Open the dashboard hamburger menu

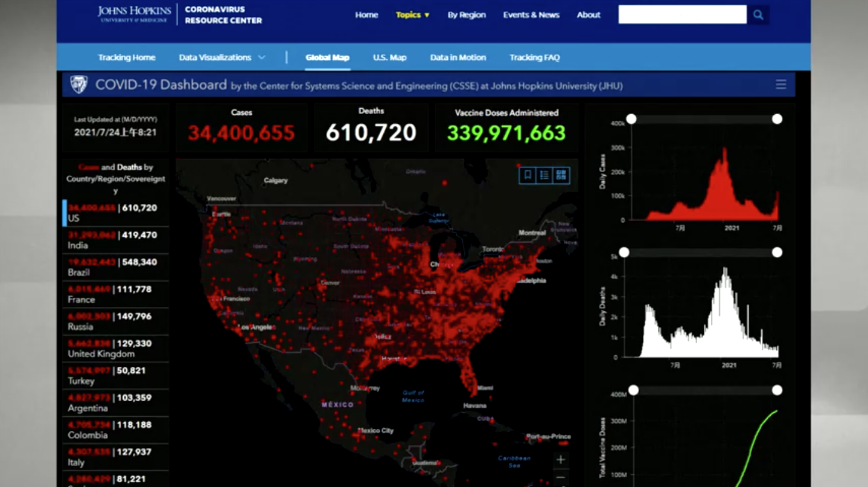pyautogui.click(x=780, y=85)
